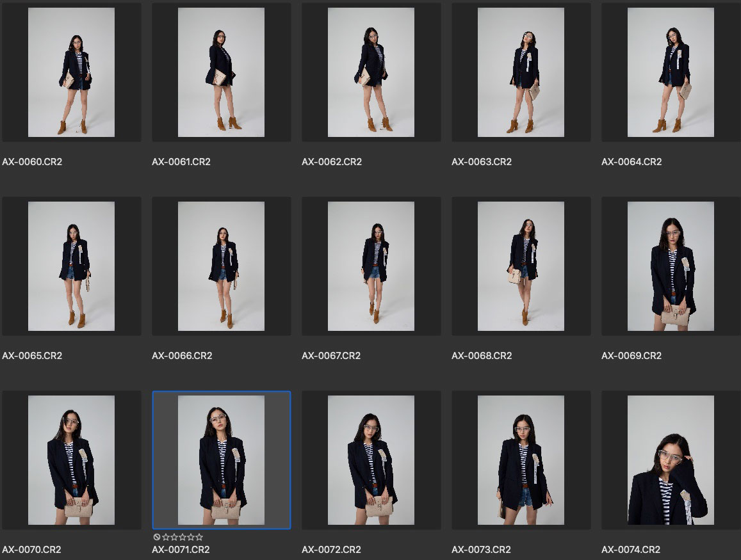Select the AX-0069.CR2 thumbnail

pyautogui.click(x=671, y=266)
